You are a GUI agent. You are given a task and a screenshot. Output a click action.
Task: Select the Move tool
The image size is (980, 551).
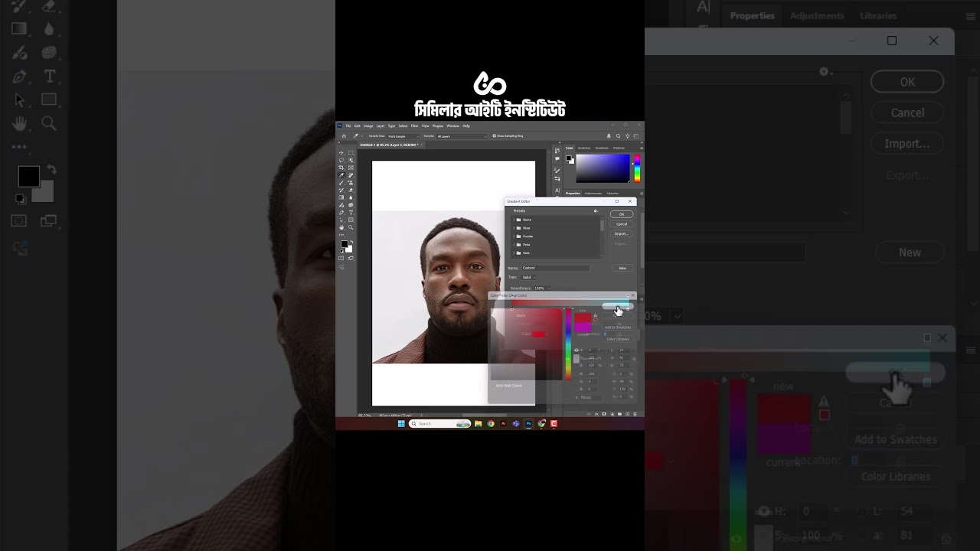click(341, 153)
